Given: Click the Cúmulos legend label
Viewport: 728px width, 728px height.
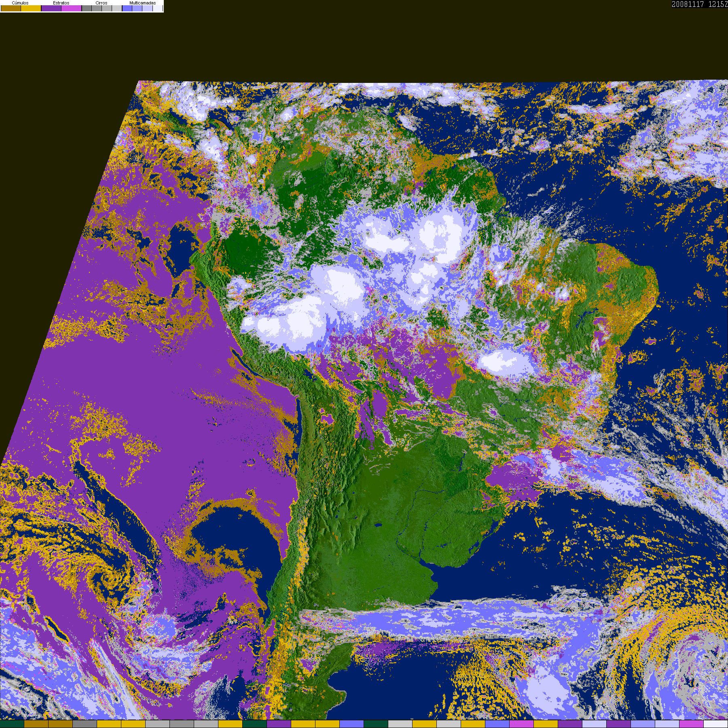Looking at the screenshot, I should click(x=20, y=3).
